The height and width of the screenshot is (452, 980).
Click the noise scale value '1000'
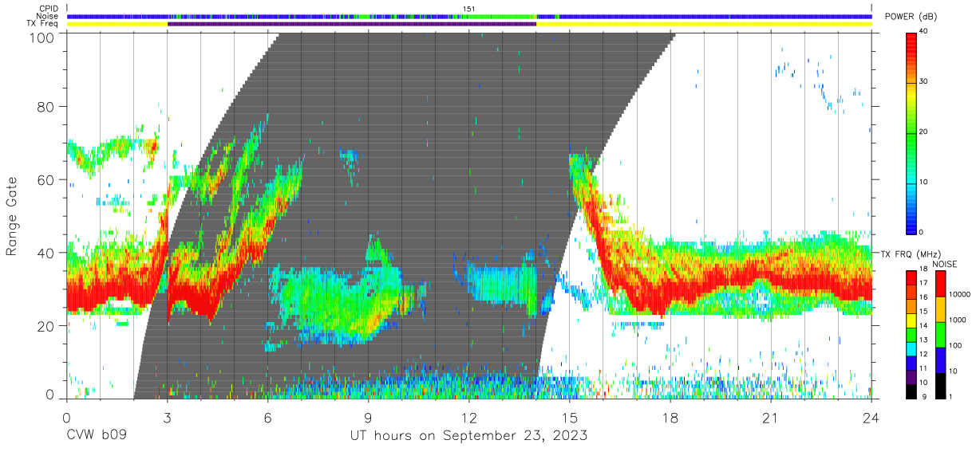957,320
